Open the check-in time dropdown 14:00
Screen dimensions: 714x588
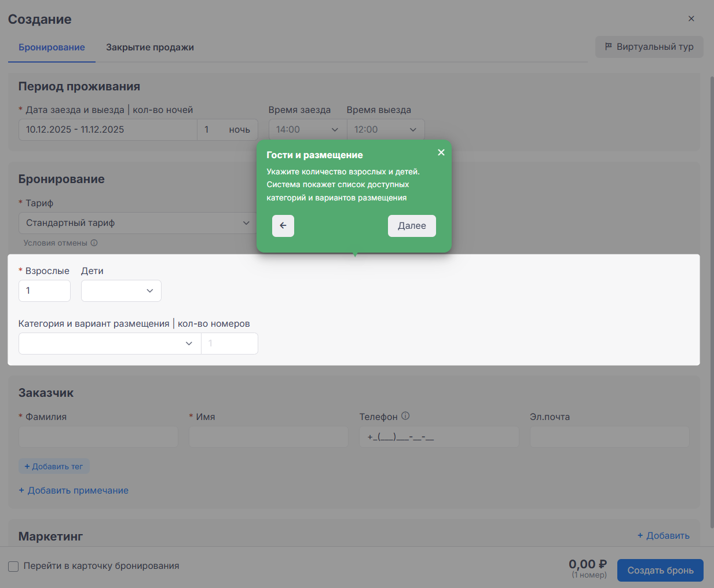[307, 130]
